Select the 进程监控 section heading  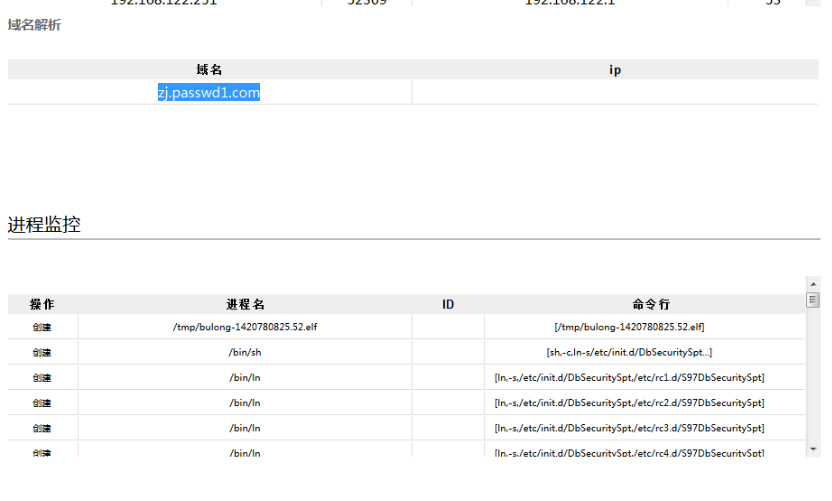(x=44, y=224)
